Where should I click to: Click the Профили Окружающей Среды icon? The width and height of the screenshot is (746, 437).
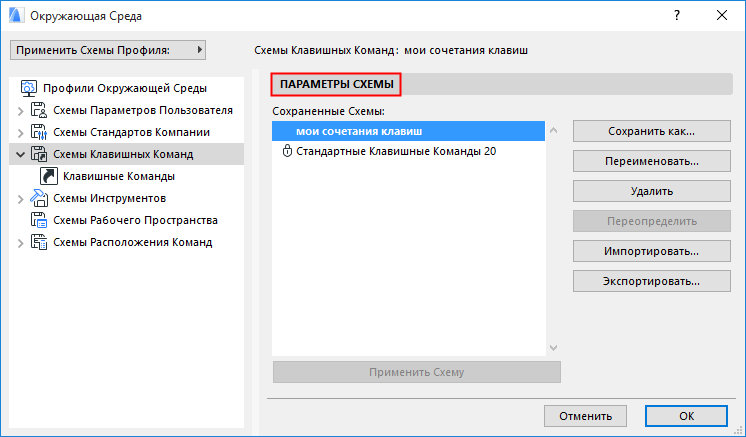(29, 88)
